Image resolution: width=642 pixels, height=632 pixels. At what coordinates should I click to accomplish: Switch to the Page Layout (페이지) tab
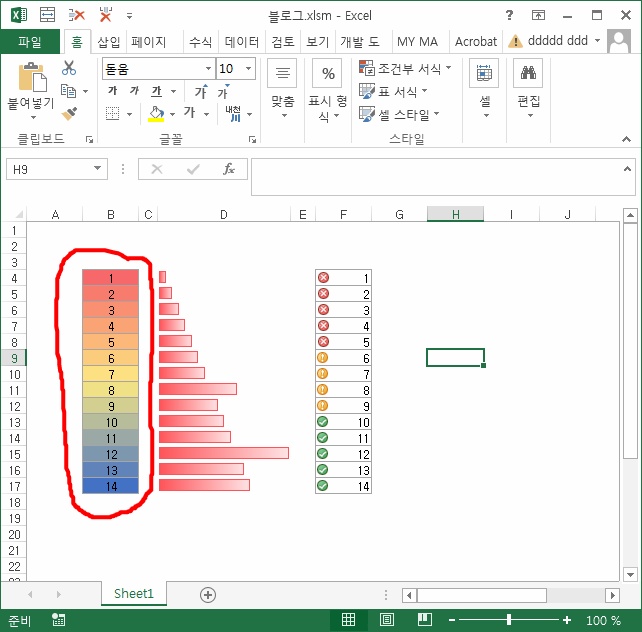click(x=148, y=41)
